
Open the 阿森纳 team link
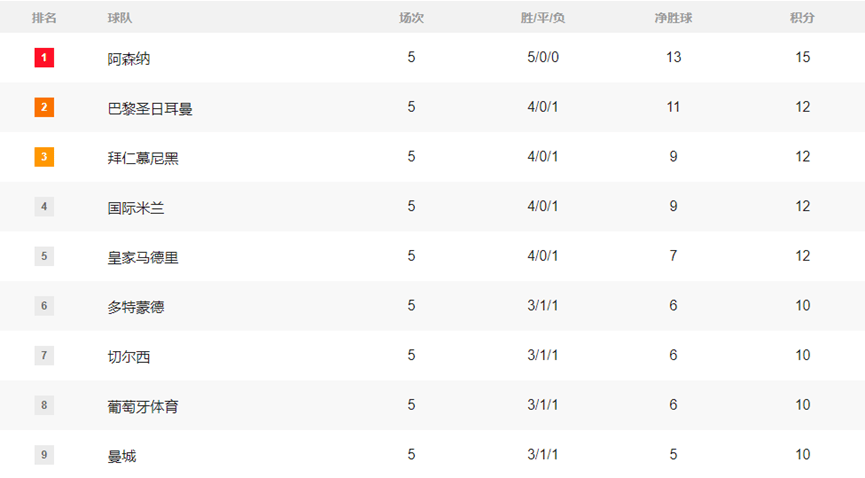pyautogui.click(x=129, y=59)
